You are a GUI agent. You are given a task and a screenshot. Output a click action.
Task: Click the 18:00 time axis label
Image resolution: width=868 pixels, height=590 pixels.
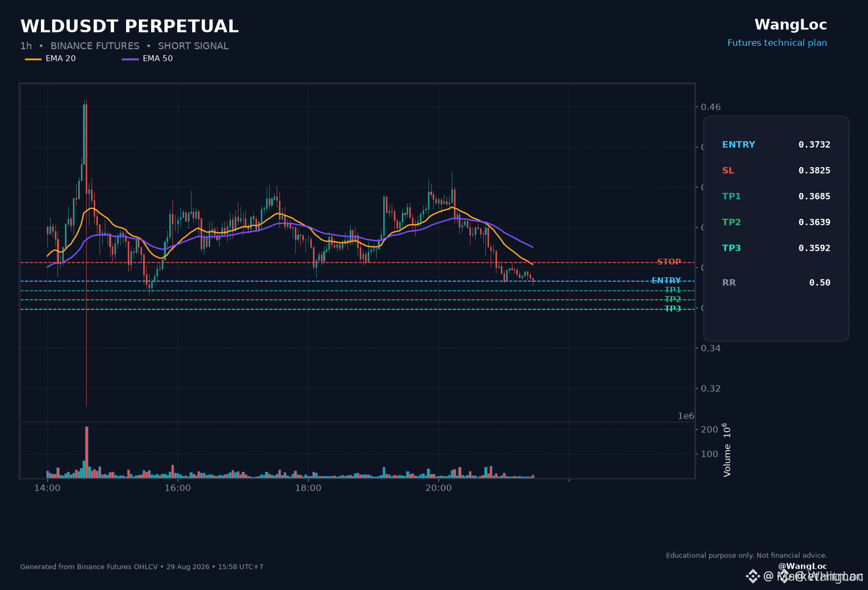[308, 488]
